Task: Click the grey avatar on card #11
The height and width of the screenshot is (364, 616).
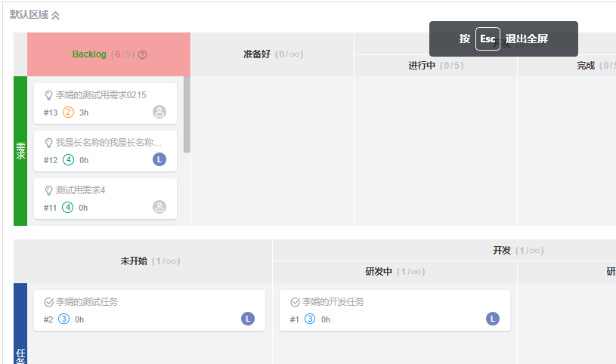Action: pyautogui.click(x=159, y=207)
